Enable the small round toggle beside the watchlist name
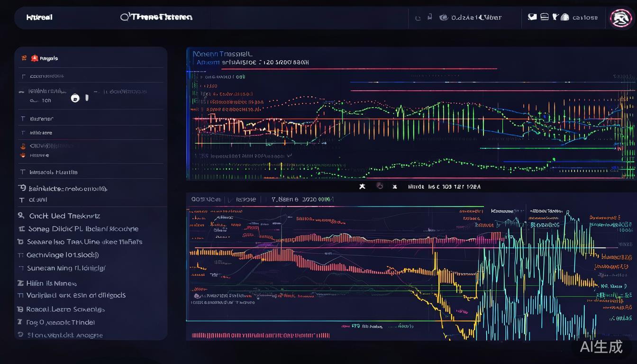 point(75,98)
